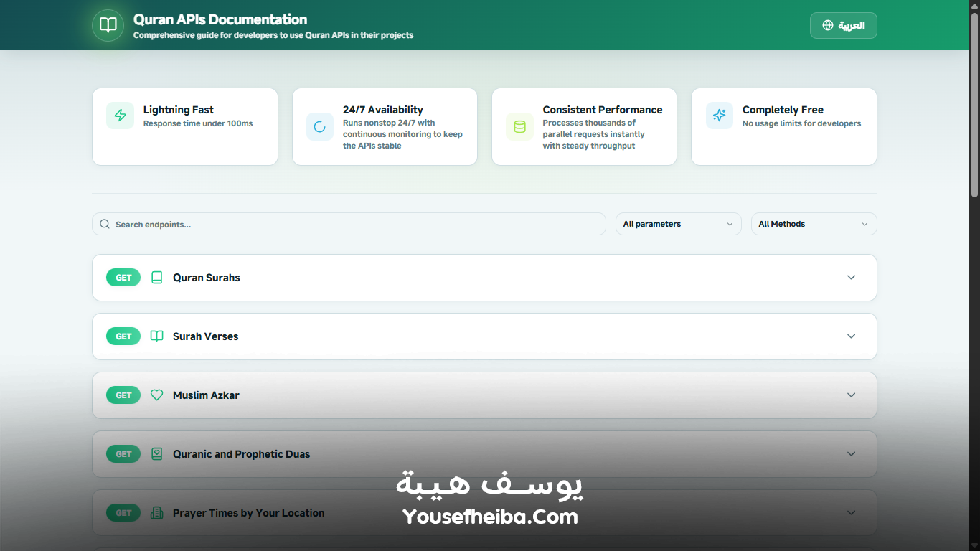Click the Quran Surahs book icon

tap(156, 277)
